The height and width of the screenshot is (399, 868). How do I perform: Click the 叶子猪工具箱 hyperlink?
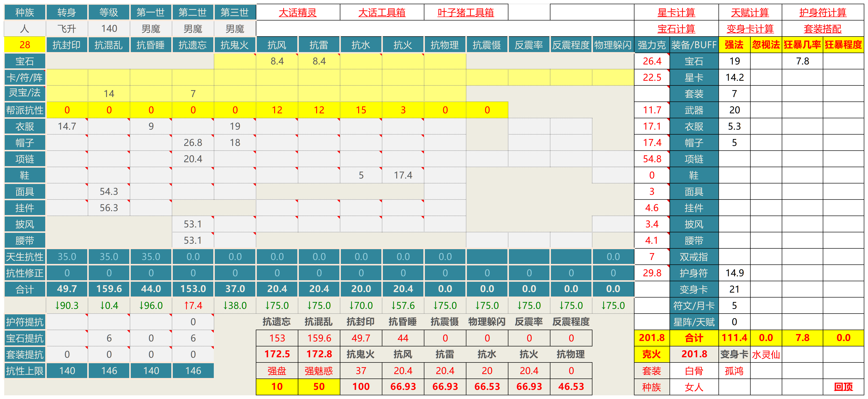tap(465, 13)
